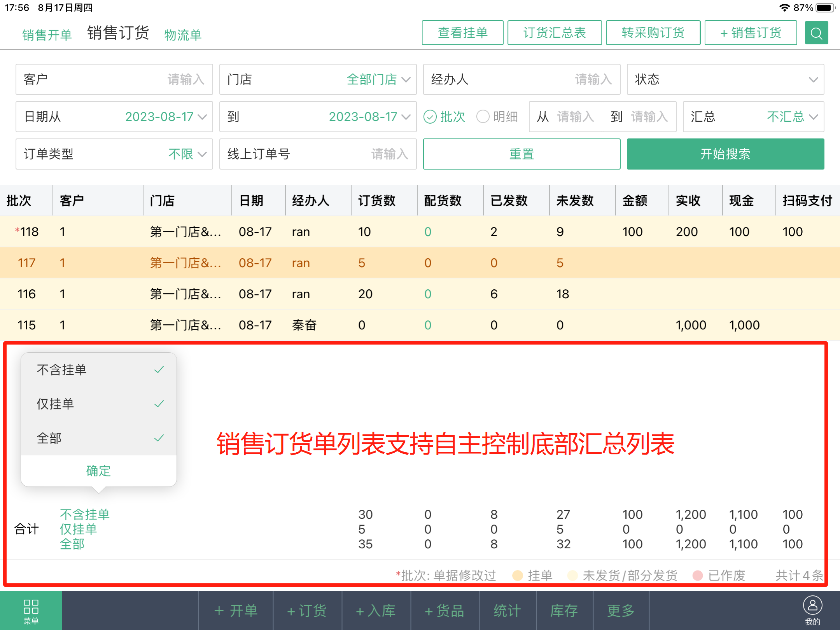Viewport: 840px width, 630px height.
Task: Click the 转采购订货 button
Action: coord(653,33)
